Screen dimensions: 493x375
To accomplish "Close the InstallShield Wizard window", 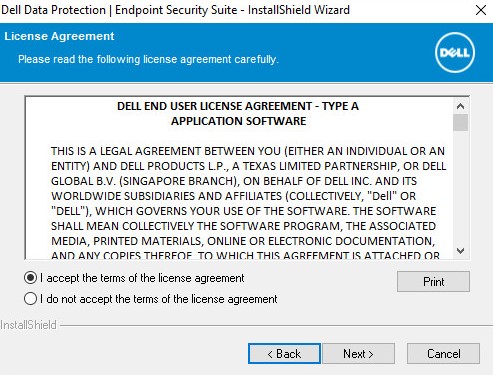I will (x=481, y=10).
